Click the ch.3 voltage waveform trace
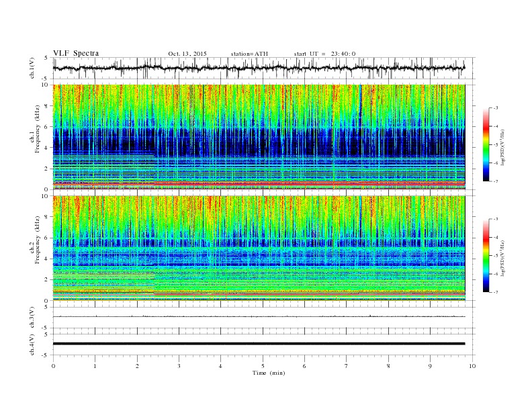The image size is (532, 411). [259, 316]
